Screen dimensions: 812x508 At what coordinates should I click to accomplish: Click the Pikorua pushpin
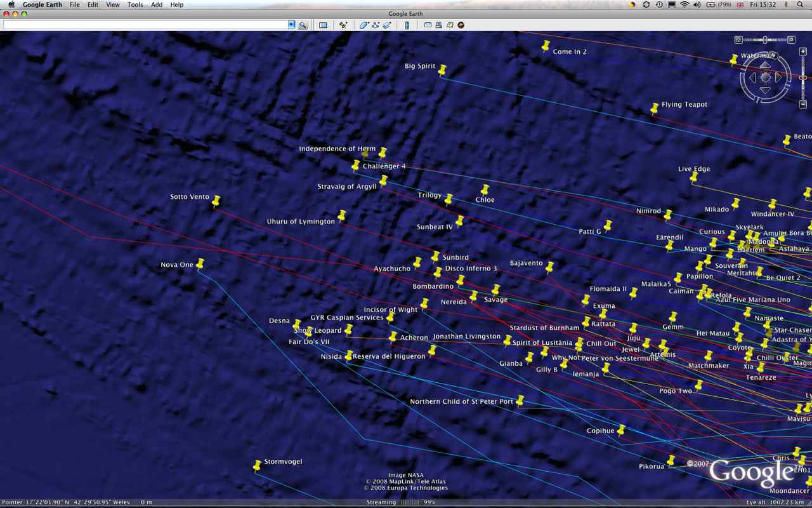(x=671, y=460)
